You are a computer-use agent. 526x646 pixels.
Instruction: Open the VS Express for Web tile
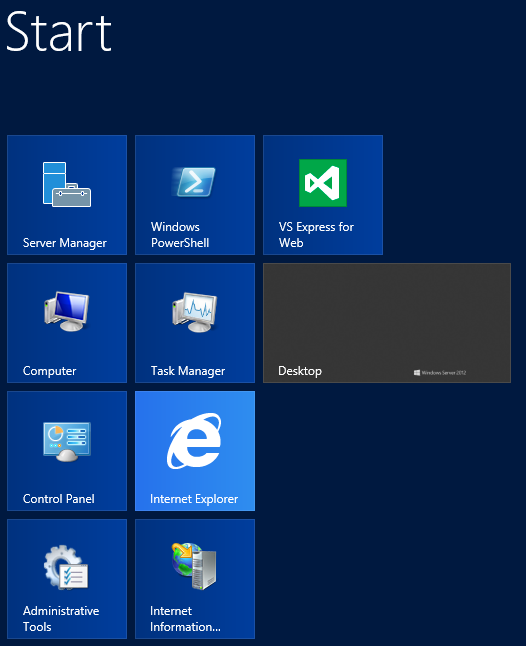pyautogui.click(x=323, y=195)
